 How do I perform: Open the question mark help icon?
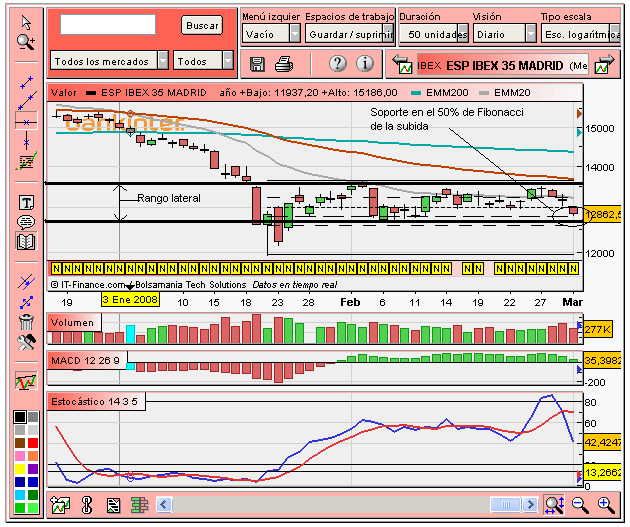tap(338, 63)
